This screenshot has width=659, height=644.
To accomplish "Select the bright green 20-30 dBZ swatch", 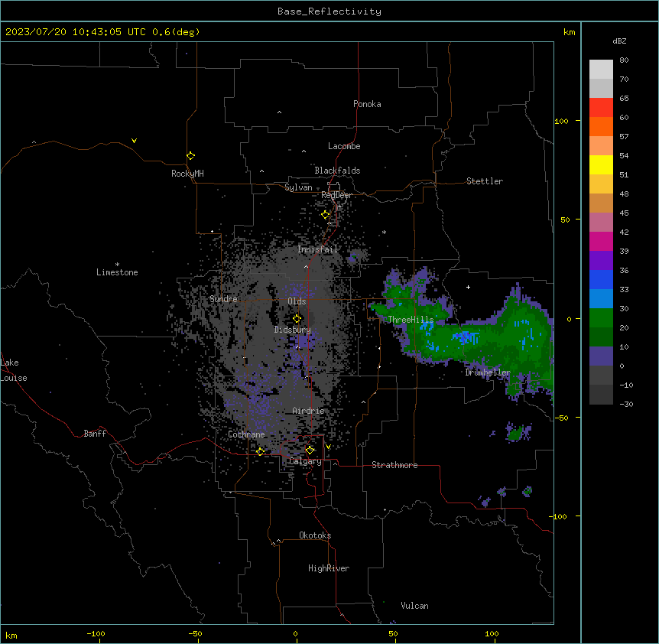I will coord(601,318).
